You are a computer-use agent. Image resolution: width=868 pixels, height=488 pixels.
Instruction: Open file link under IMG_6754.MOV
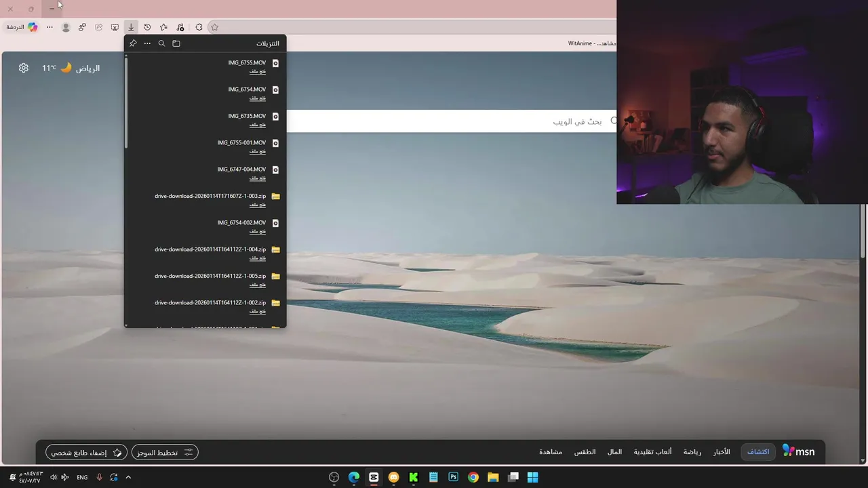(x=258, y=98)
